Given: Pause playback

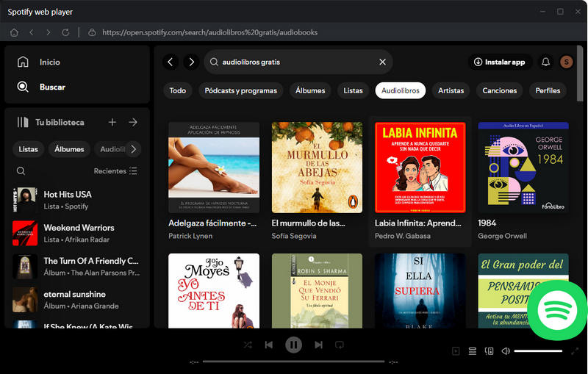Looking at the screenshot, I should coord(293,345).
